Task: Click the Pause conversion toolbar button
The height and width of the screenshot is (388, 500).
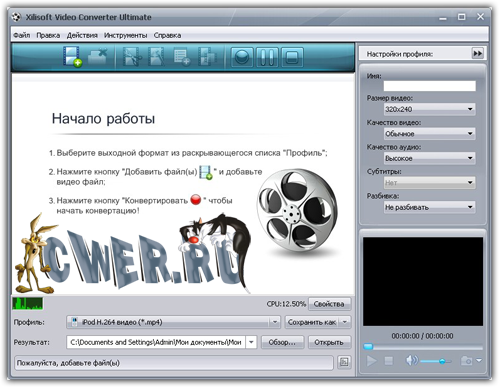Action: pyautogui.click(x=267, y=57)
